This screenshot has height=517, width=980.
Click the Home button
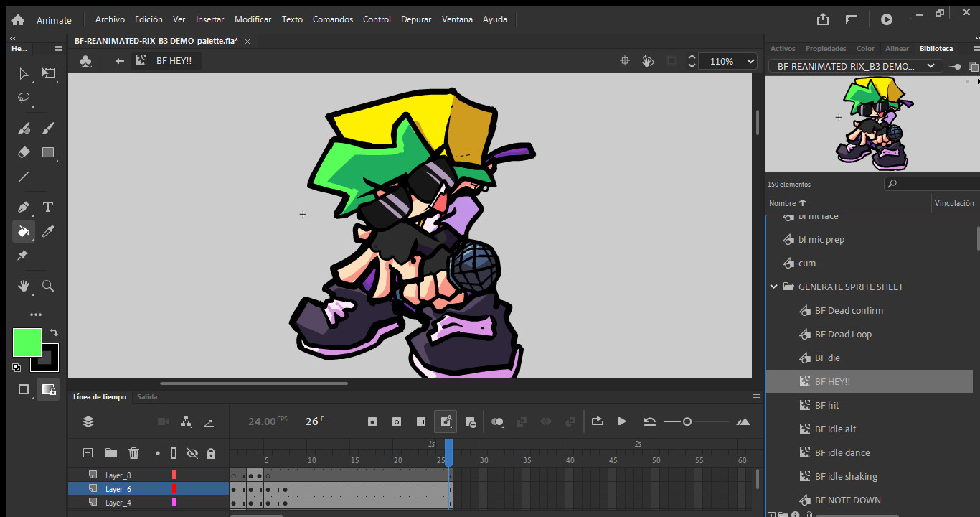[18, 20]
